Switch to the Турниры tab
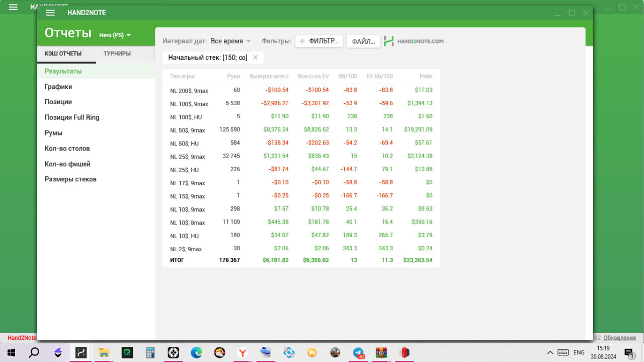 click(117, 54)
